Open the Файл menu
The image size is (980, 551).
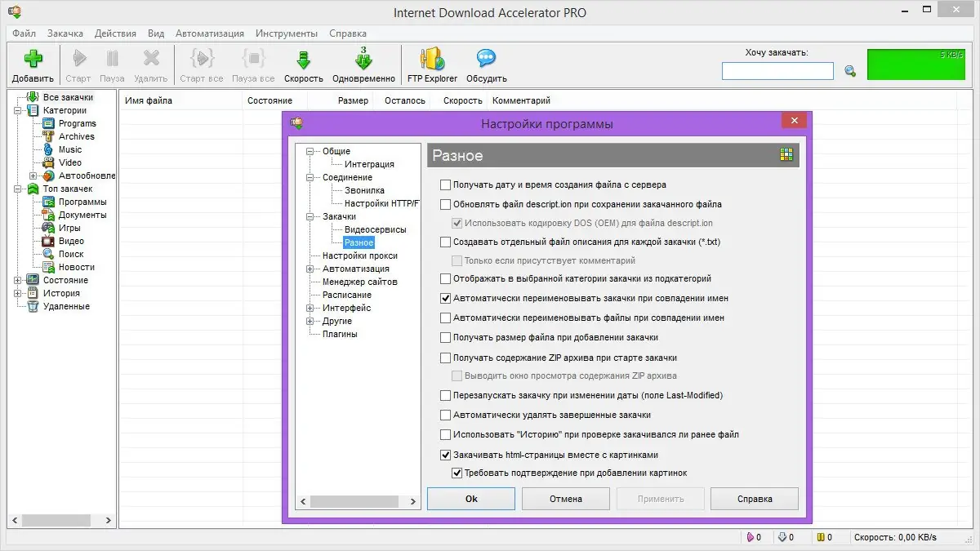point(24,33)
